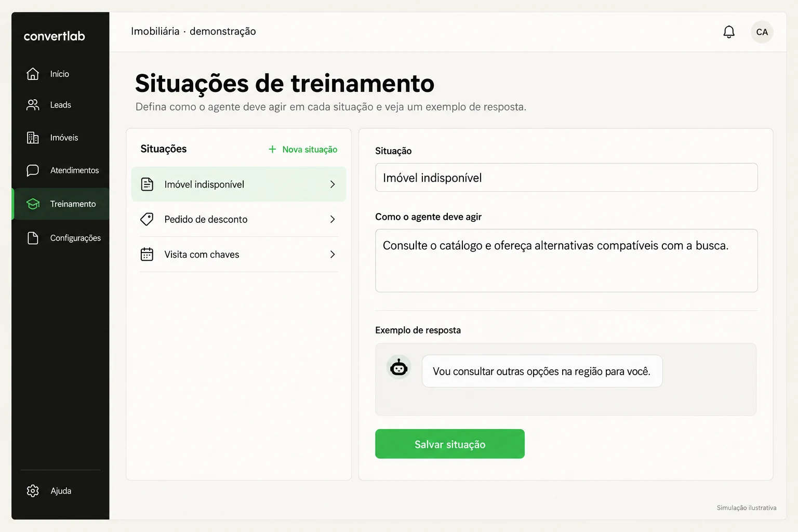
Task: Open Configurações in the sidebar
Action: pyautogui.click(x=61, y=238)
